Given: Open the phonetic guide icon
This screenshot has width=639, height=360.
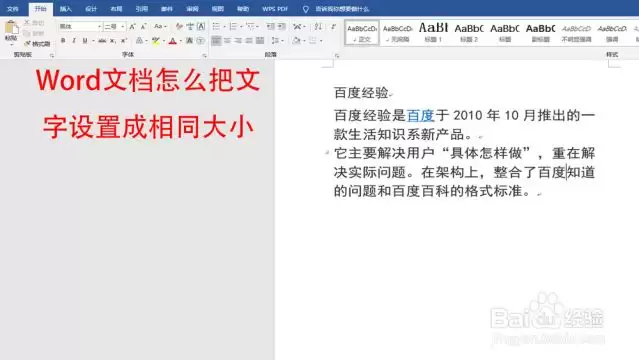Looking at the screenshot, I should tap(190, 27).
